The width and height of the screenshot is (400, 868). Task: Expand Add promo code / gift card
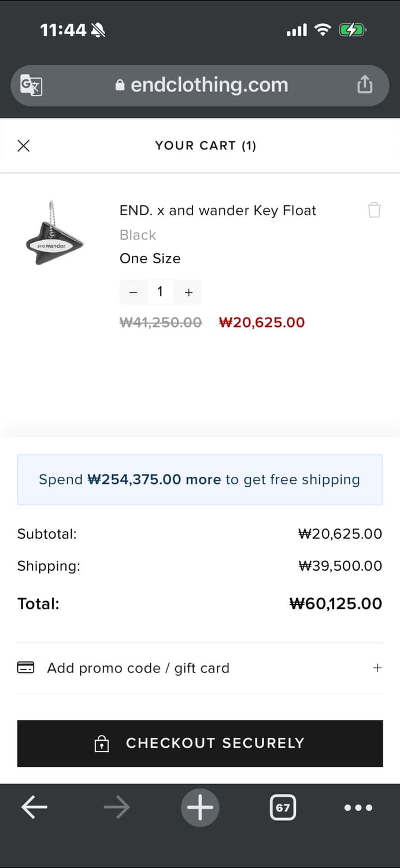(x=138, y=668)
